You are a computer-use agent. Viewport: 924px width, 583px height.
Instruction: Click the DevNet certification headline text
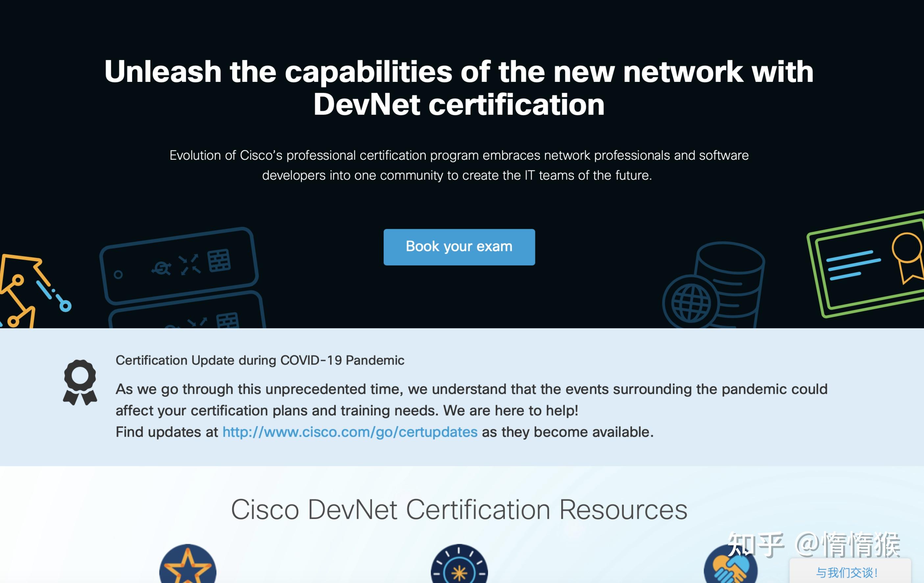[459, 88]
